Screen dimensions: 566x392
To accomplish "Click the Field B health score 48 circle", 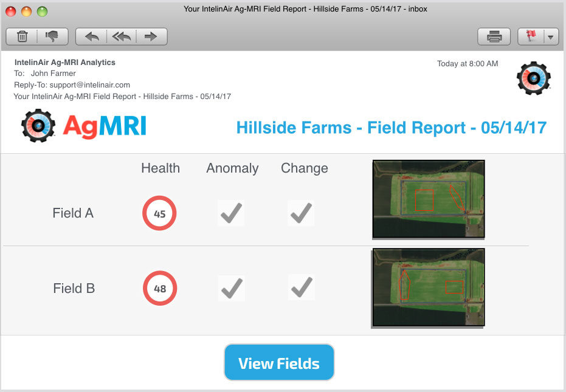I will point(160,289).
